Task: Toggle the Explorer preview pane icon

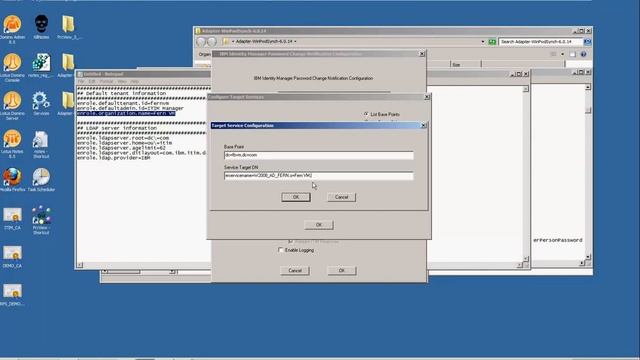Action: pos(573,54)
